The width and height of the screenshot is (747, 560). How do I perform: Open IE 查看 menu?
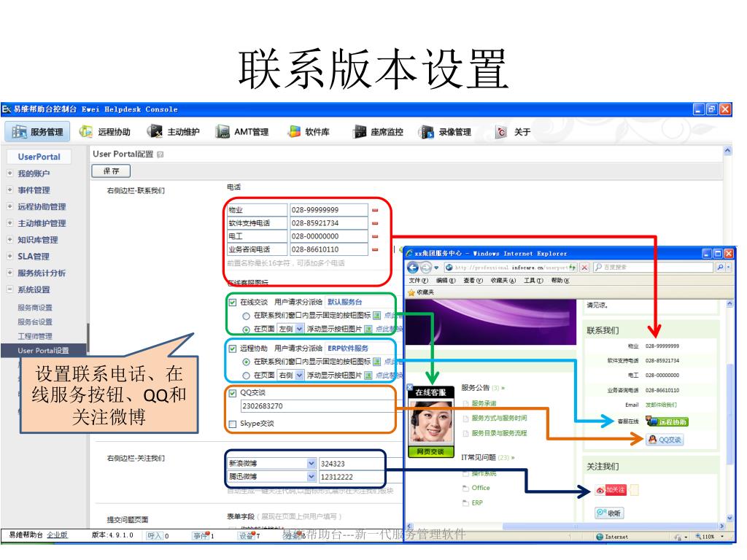473,281
